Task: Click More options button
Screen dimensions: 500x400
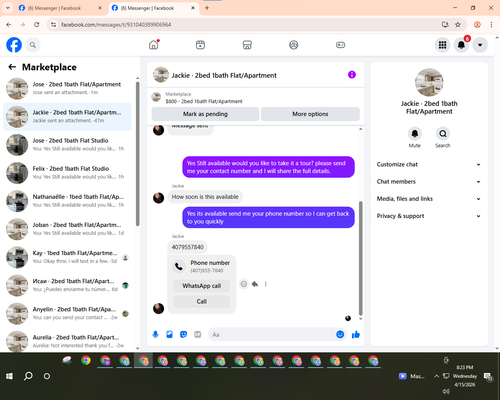Action: pyautogui.click(x=310, y=114)
